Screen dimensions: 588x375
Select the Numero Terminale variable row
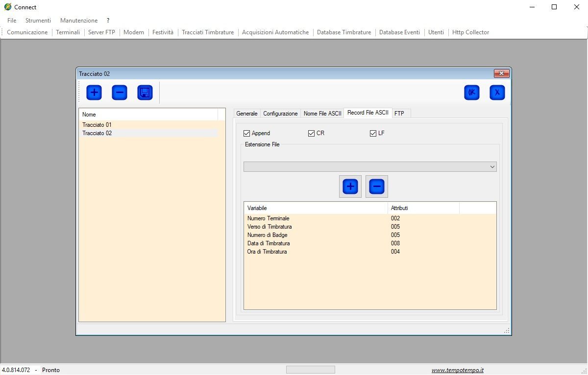pyautogui.click(x=370, y=218)
